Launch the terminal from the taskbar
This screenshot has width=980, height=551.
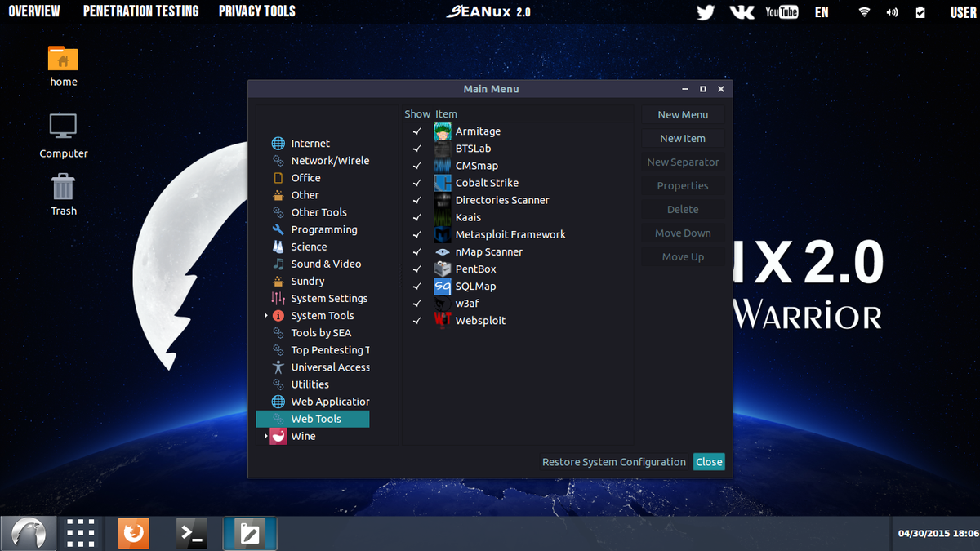[192, 534]
